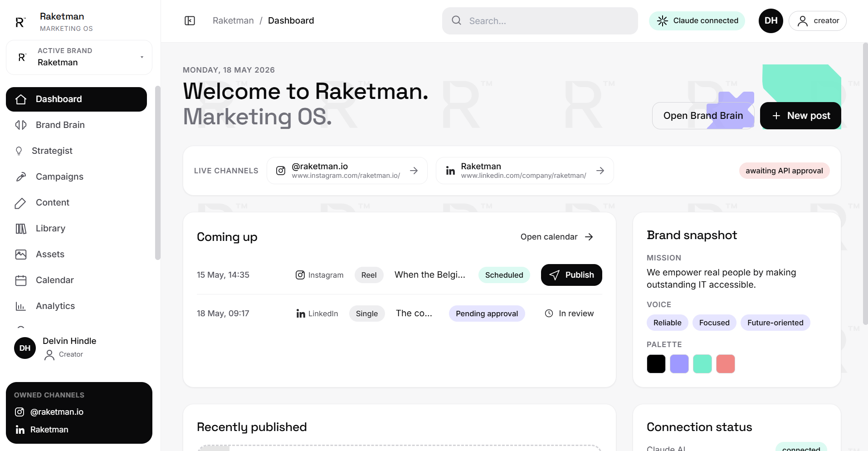The height and width of the screenshot is (451, 868).
Task: Select the black palette swatch
Action: click(x=656, y=364)
